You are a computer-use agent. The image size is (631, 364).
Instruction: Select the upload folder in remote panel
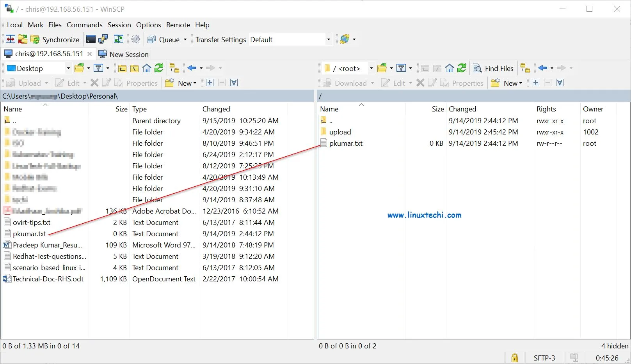tap(340, 132)
